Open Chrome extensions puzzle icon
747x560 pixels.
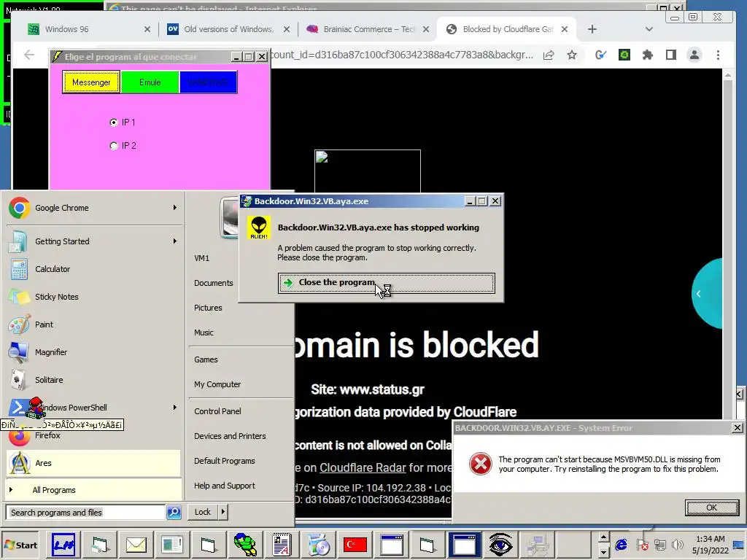pyautogui.click(x=647, y=55)
